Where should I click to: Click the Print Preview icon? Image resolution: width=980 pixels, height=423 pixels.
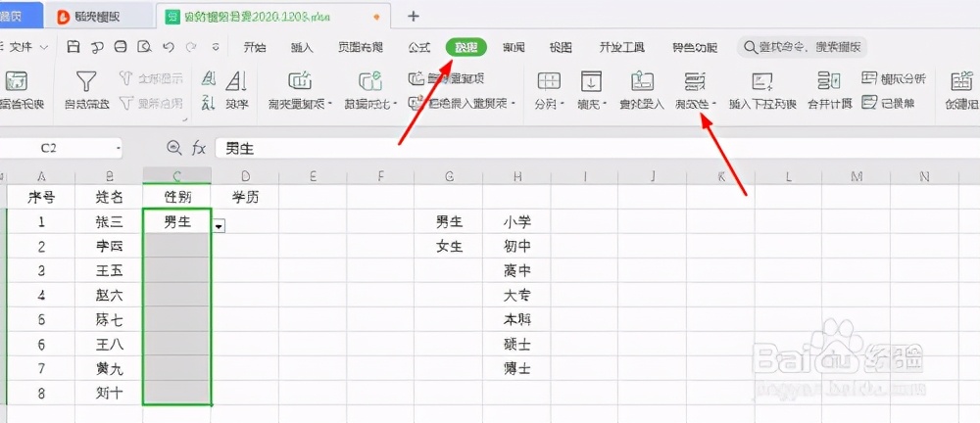pyautogui.click(x=144, y=47)
